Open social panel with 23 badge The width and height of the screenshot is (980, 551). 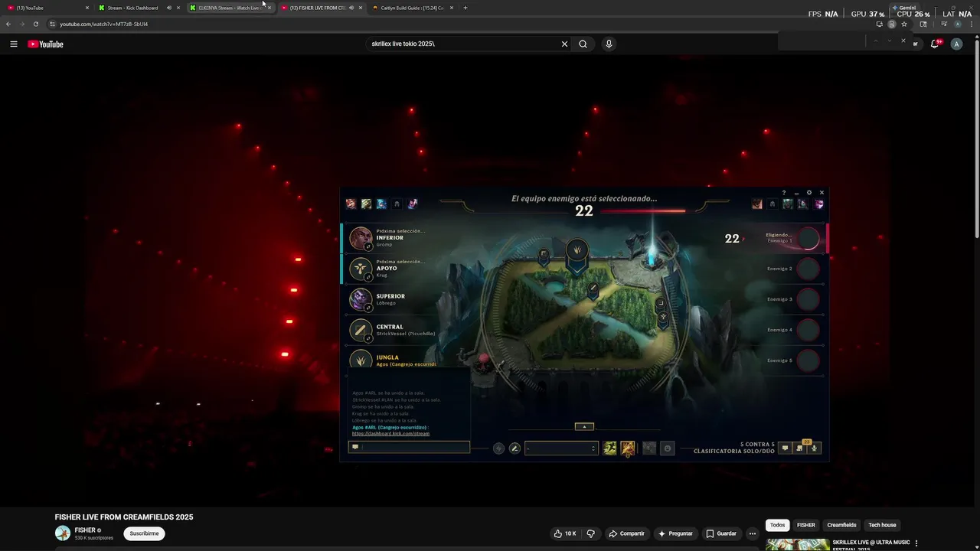800,448
